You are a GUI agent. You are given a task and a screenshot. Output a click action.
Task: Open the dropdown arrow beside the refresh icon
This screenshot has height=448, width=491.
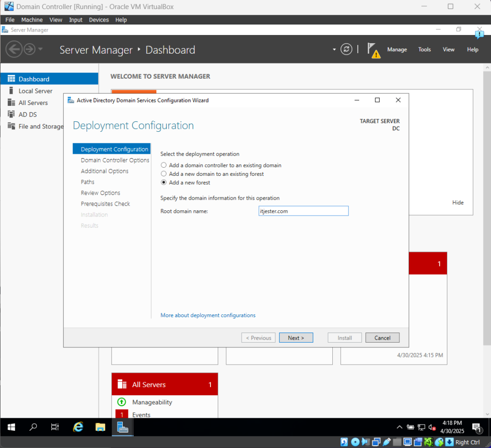(334, 49)
